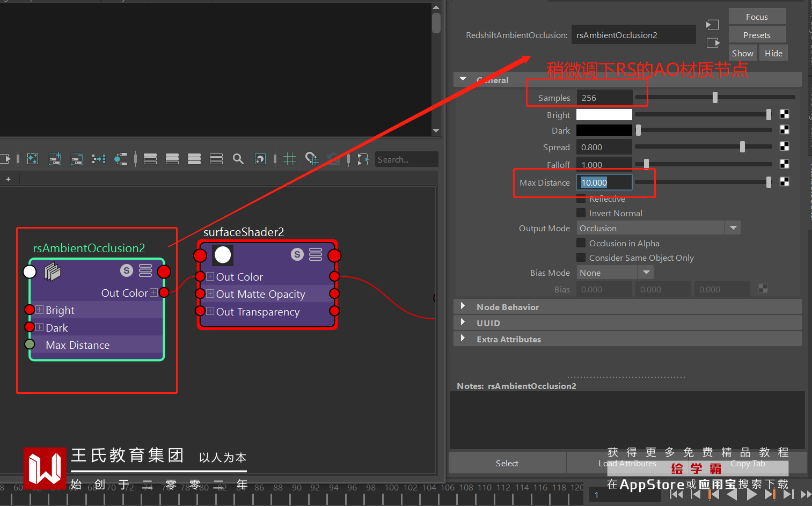The width and height of the screenshot is (812, 506).
Task: Expand the Dark attribute on rsAmbientOcclusion2 node
Action: 39,327
